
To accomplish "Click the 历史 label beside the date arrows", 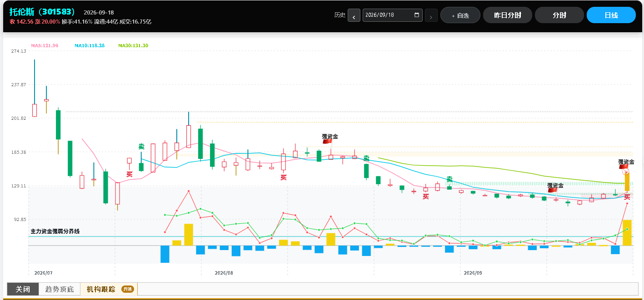I will [340, 15].
